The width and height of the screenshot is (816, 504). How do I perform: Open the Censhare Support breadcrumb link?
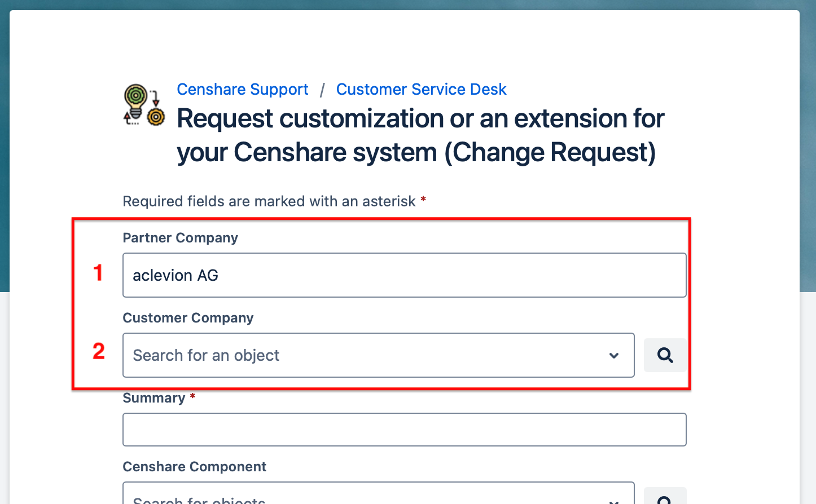pyautogui.click(x=242, y=89)
